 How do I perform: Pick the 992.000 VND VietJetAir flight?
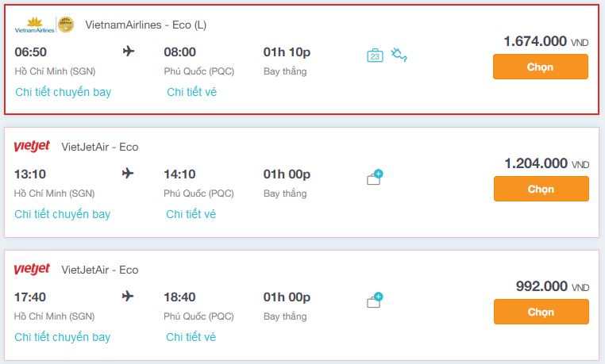(x=541, y=312)
